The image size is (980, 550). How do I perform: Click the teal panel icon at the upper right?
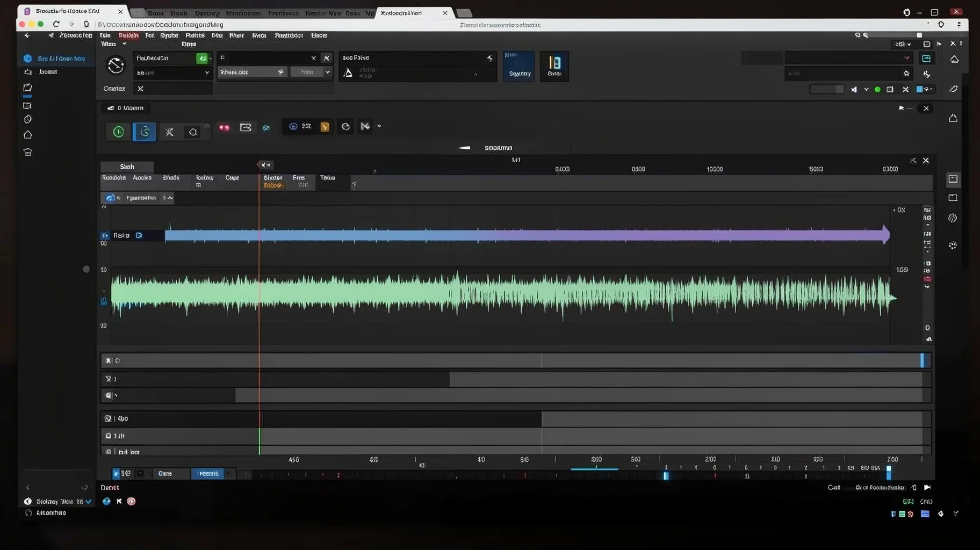(x=926, y=58)
